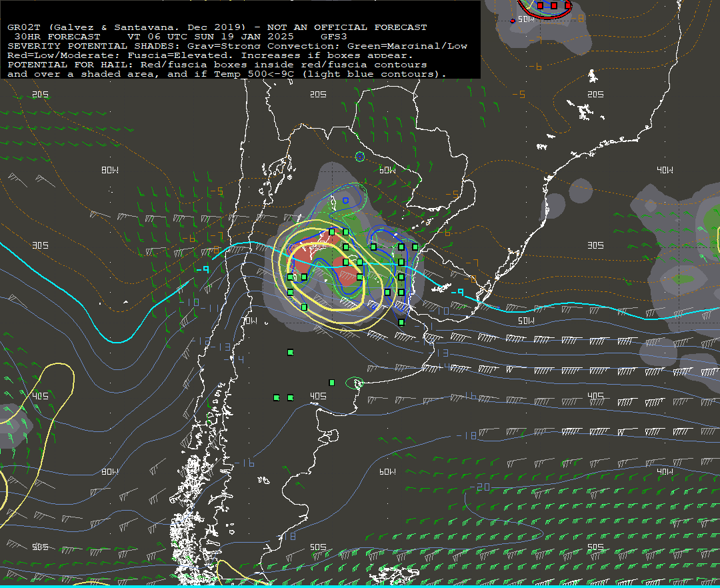Click the 30HR FORECAST text
This screenshot has width=720, height=588.
click(57, 37)
